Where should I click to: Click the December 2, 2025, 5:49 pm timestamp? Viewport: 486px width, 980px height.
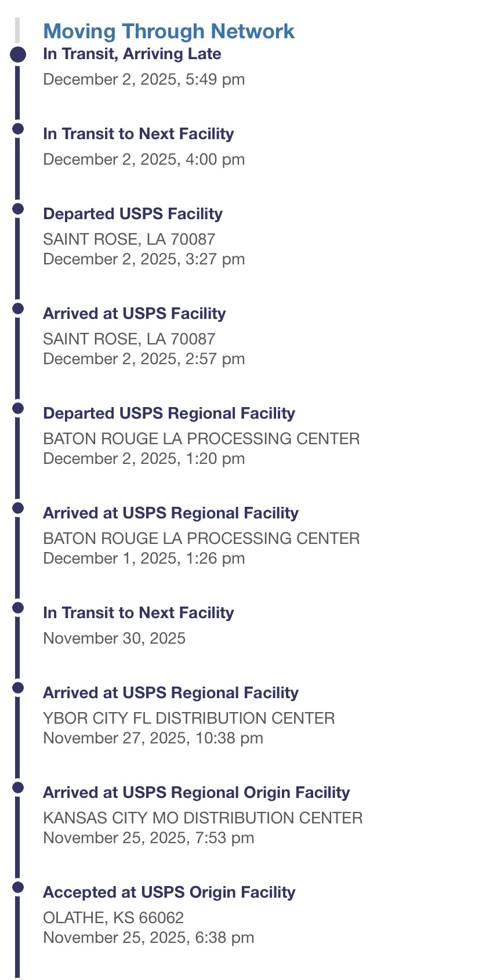(144, 79)
